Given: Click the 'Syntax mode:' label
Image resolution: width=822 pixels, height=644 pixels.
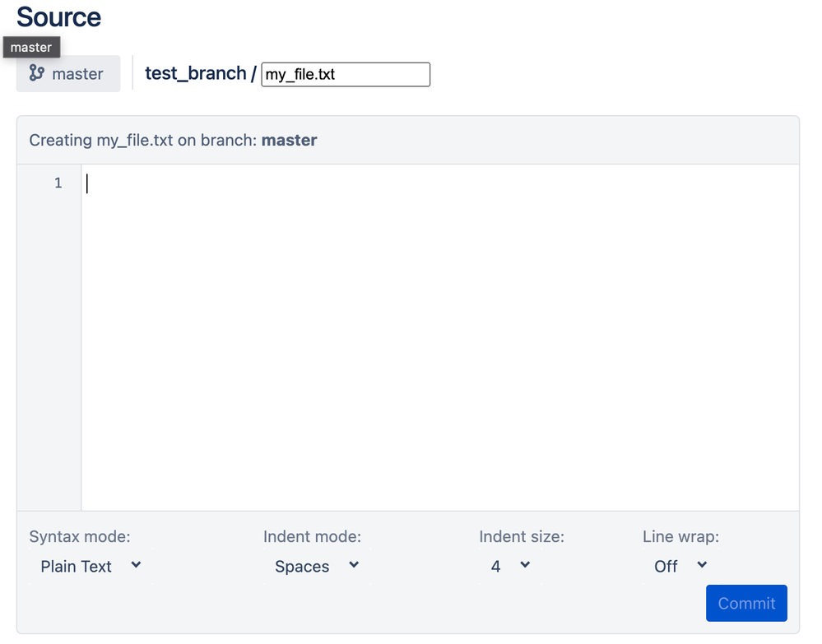Looking at the screenshot, I should pos(80,536).
